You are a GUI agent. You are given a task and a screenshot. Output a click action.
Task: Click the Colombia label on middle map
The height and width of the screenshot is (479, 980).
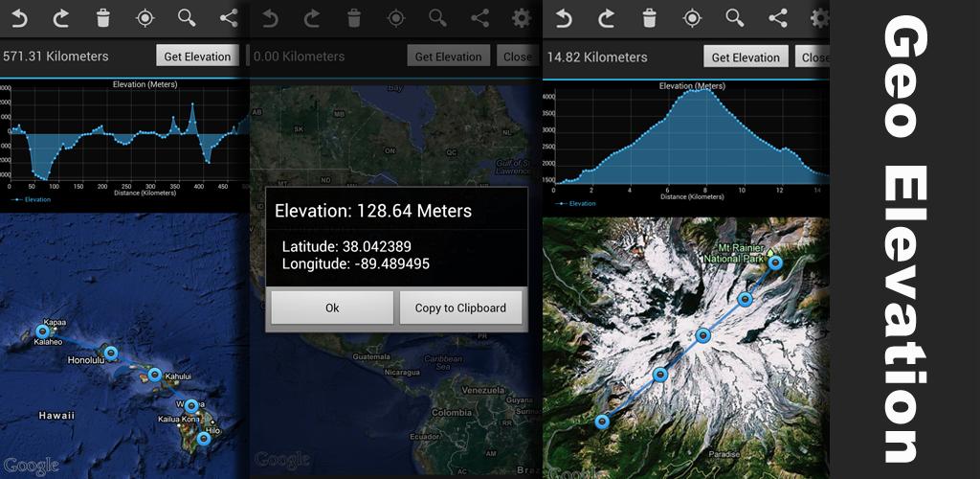click(452, 413)
